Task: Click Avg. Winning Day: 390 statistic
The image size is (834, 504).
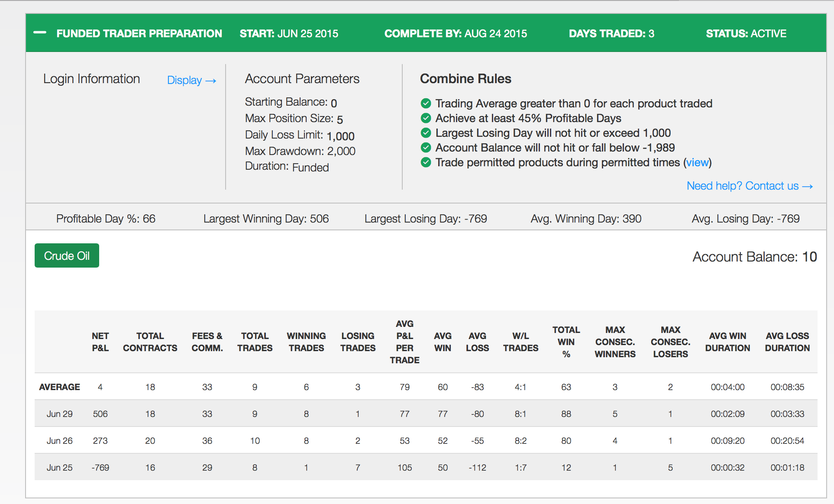Action: 586,219
